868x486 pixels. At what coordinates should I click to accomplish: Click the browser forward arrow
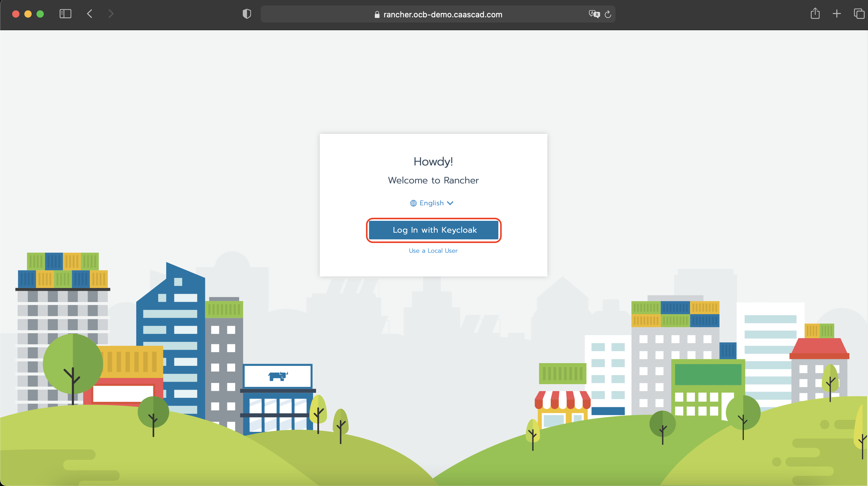click(111, 14)
